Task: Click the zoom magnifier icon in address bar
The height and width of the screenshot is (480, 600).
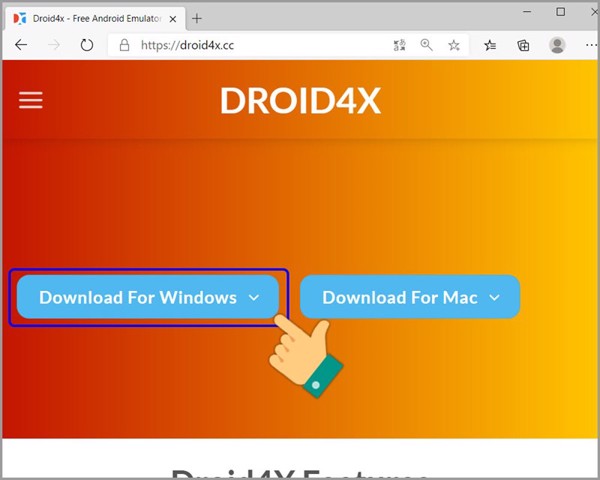Action: (426, 45)
